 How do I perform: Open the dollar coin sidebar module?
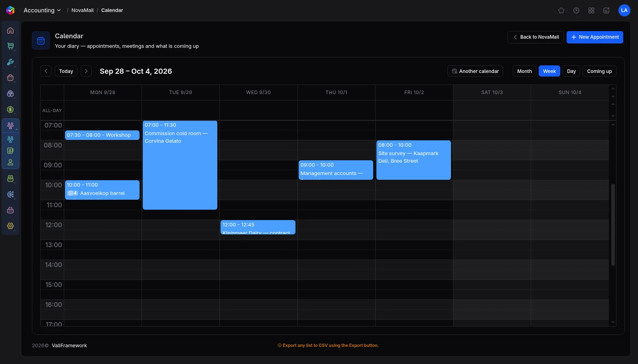[x=10, y=110]
